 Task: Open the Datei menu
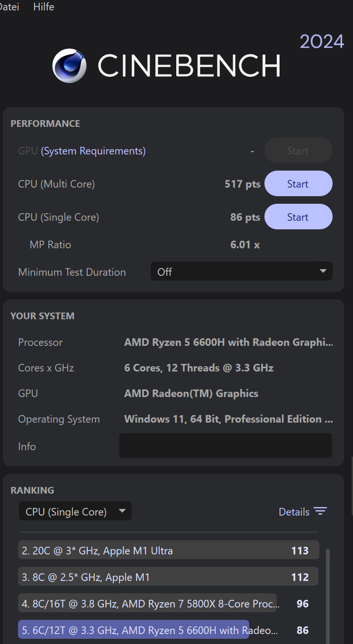tap(9, 7)
